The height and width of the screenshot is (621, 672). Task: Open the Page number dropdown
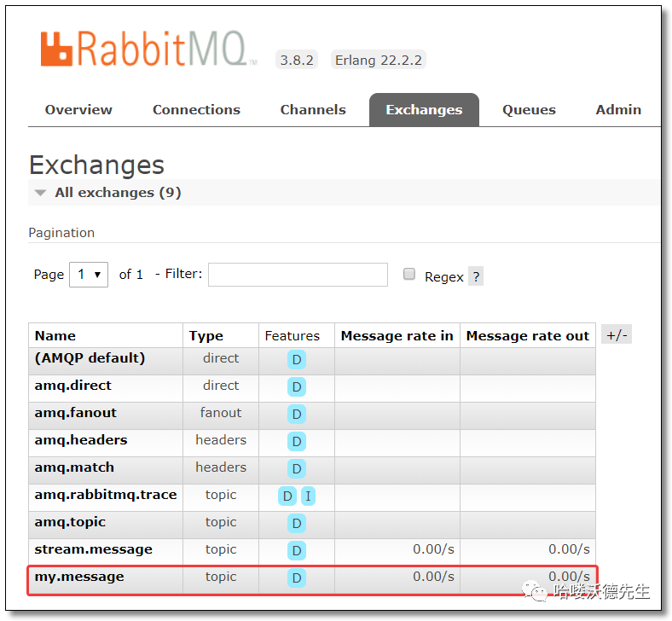pos(89,275)
